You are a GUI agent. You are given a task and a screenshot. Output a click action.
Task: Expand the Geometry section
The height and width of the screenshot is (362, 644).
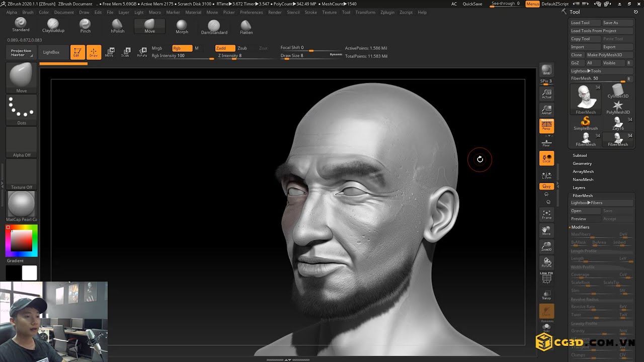582,163
